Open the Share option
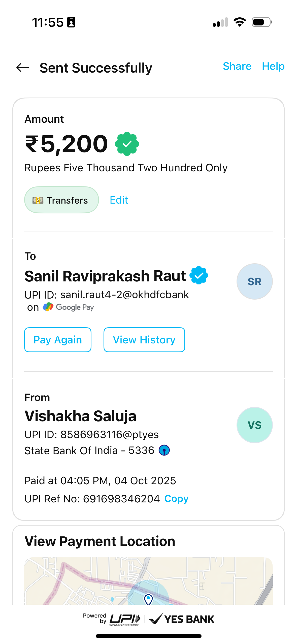Image resolution: width=297 pixels, height=644 pixels. click(237, 66)
